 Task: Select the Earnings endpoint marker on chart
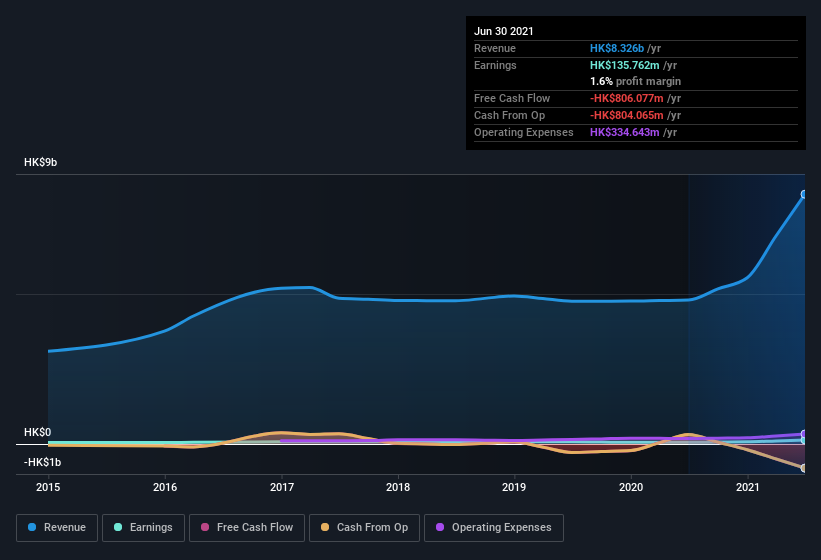tap(804, 441)
